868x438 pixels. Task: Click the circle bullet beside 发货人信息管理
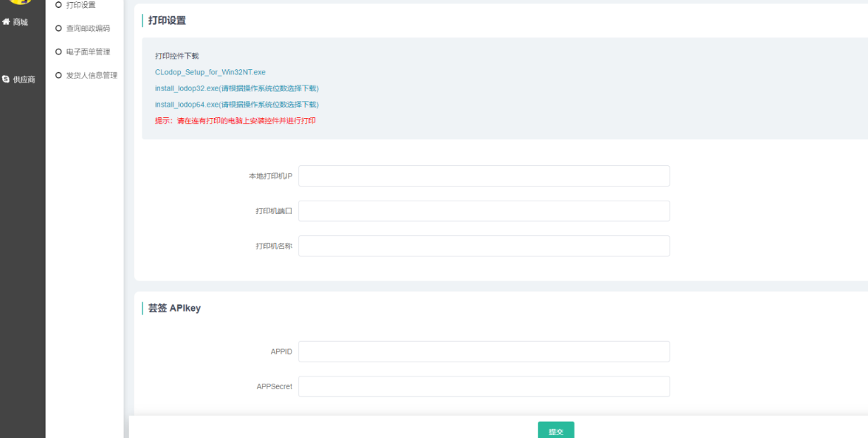(x=59, y=75)
